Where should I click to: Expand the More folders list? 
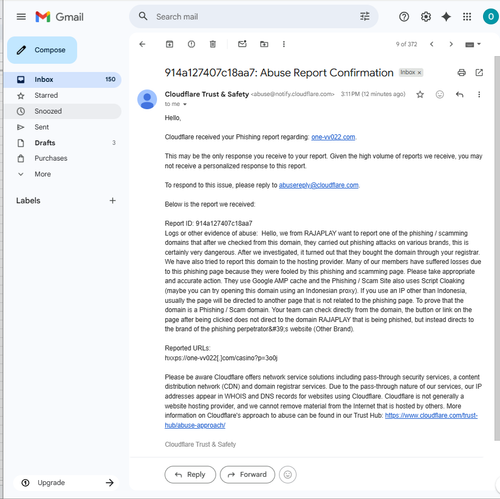click(63, 174)
